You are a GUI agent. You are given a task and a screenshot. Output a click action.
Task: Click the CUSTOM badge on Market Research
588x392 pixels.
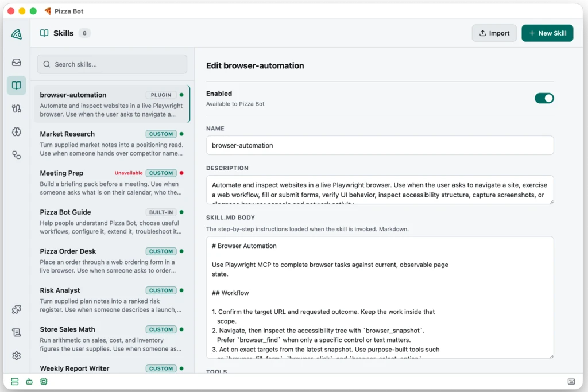tap(161, 134)
